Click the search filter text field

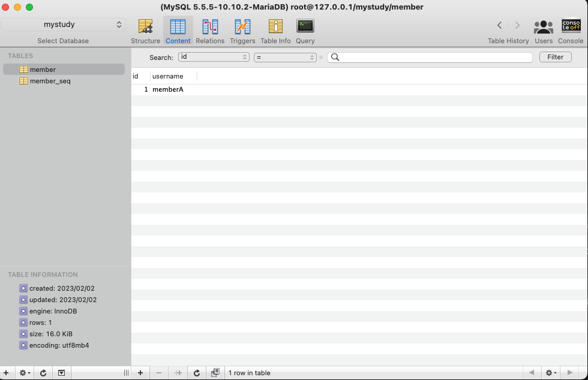[x=430, y=57]
